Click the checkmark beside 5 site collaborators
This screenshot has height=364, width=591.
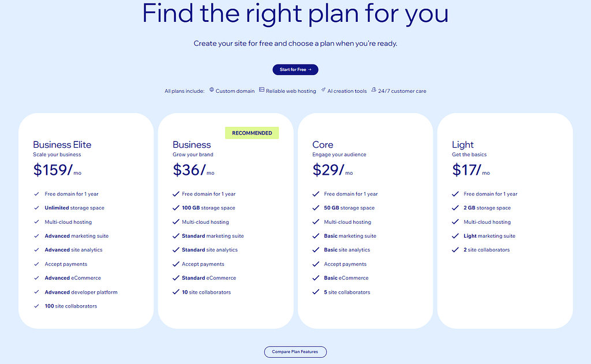coord(316,292)
